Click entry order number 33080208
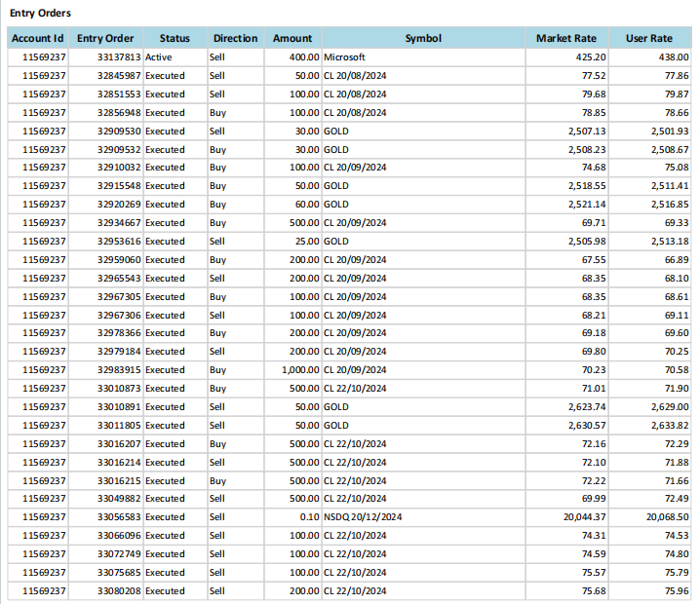Viewport: 700px width, 604px height. click(x=119, y=591)
